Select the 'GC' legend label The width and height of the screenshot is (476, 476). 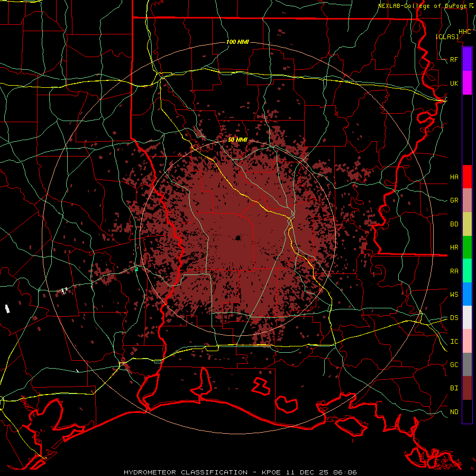454,364
